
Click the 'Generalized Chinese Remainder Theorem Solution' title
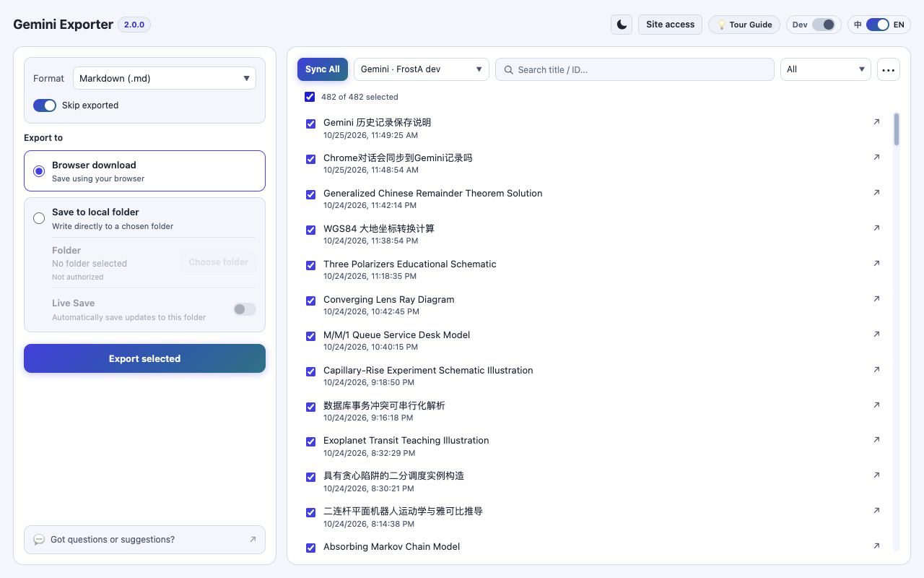pyautogui.click(x=433, y=194)
